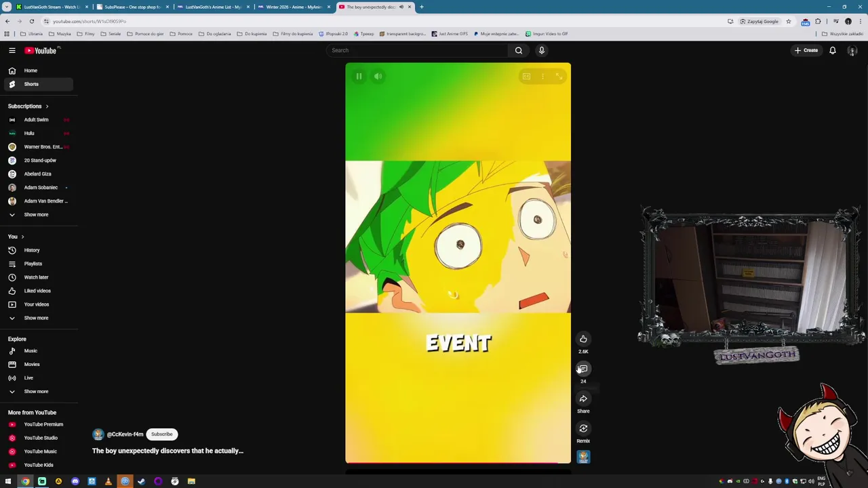Screen dimensions: 868x488
Task: Open History in the sidebar
Action: (x=37, y=250)
